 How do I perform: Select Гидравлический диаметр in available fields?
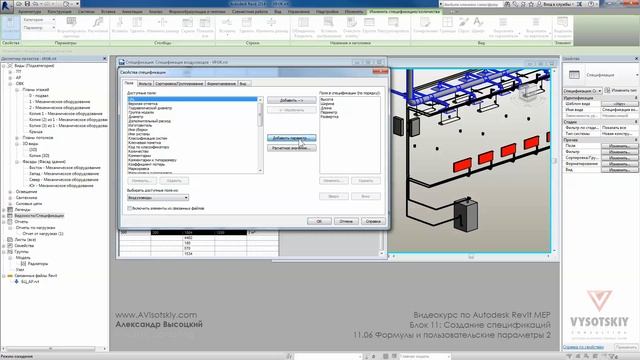(x=150, y=108)
